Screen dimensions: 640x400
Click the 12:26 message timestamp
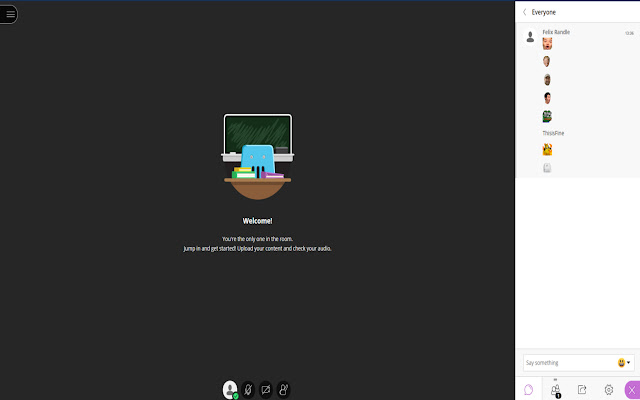(x=629, y=33)
